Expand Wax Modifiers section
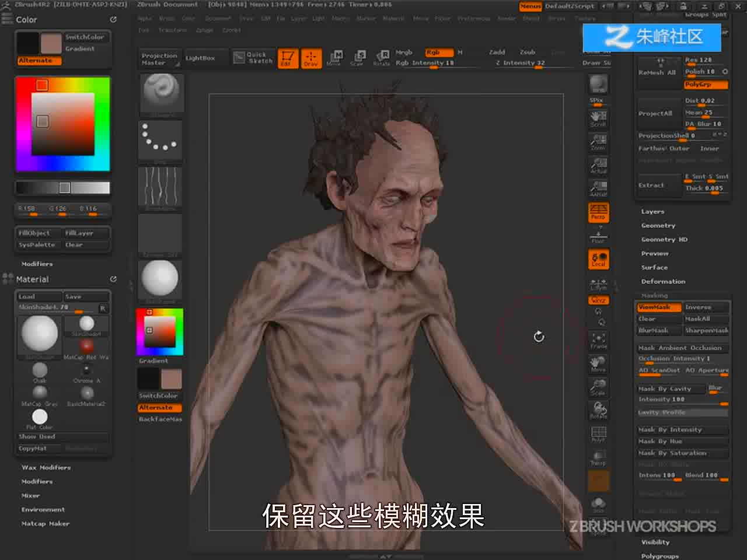This screenshot has width=747, height=560. [x=46, y=468]
